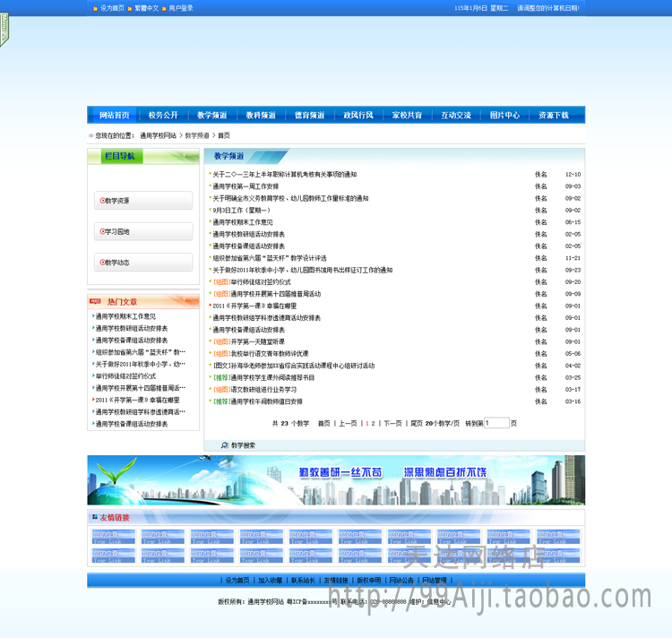Open 2011《开学第一课》幸福在哪里 in main list
Screen dimensions: 672x638
tap(254, 306)
